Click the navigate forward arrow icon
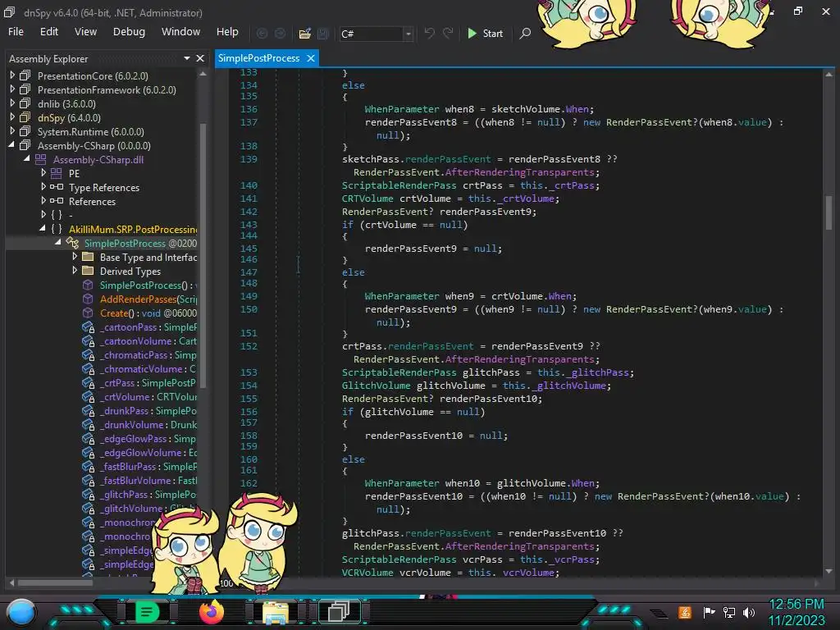The image size is (840, 630). click(x=281, y=34)
